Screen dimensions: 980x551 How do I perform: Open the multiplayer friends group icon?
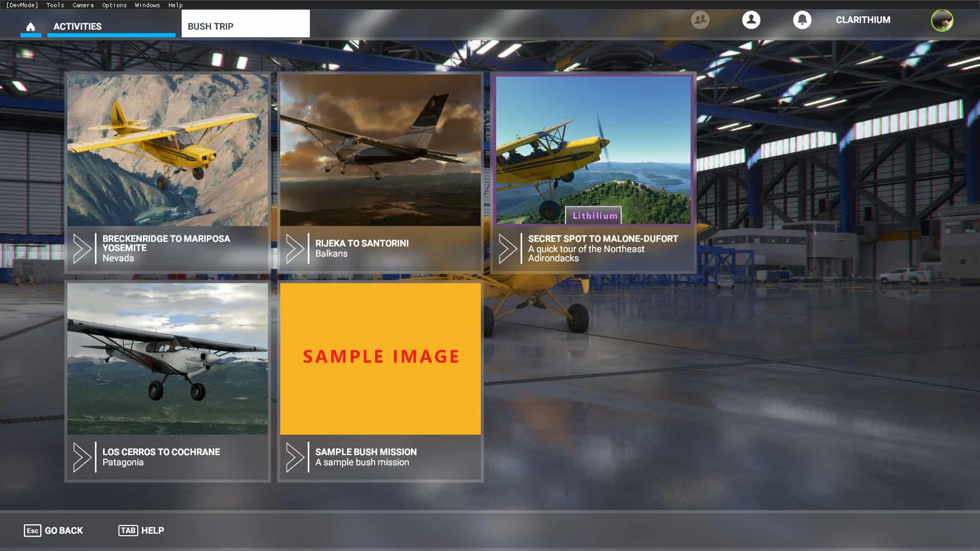(x=700, y=20)
